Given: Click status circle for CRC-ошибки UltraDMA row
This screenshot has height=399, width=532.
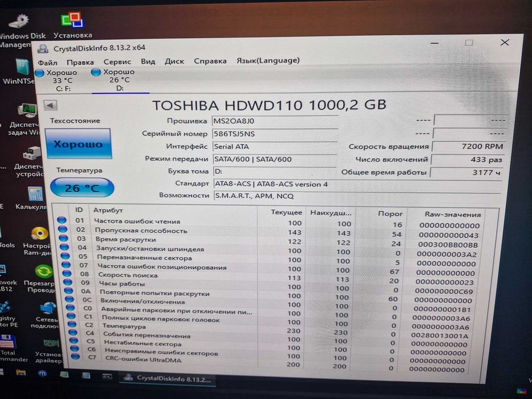Looking at the screenshot, I should point(76,356).
